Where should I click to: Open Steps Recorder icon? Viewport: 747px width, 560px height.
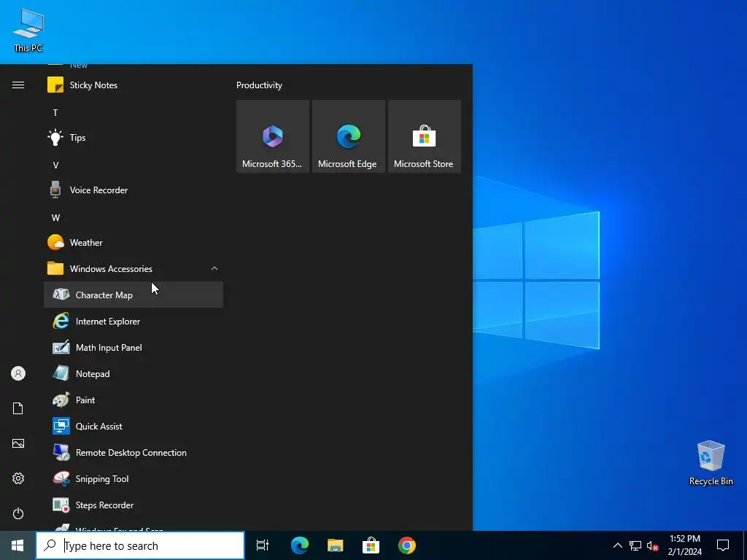click(61, 505)
